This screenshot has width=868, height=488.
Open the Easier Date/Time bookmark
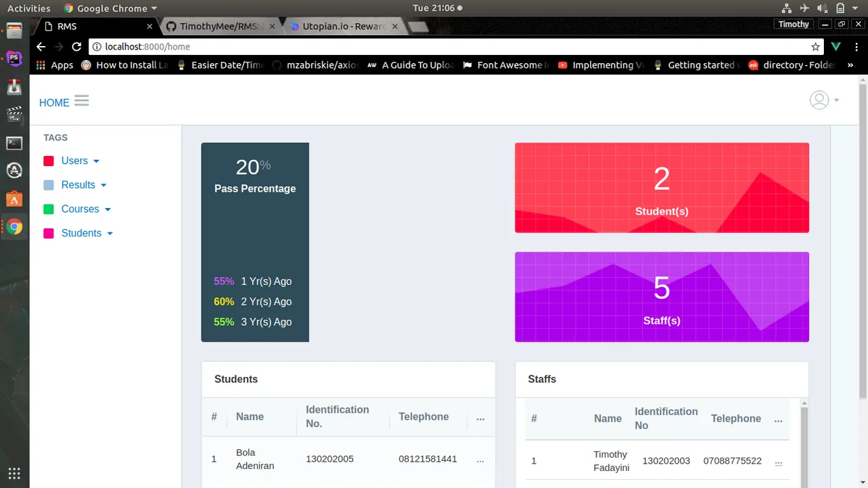click(220, 65)
